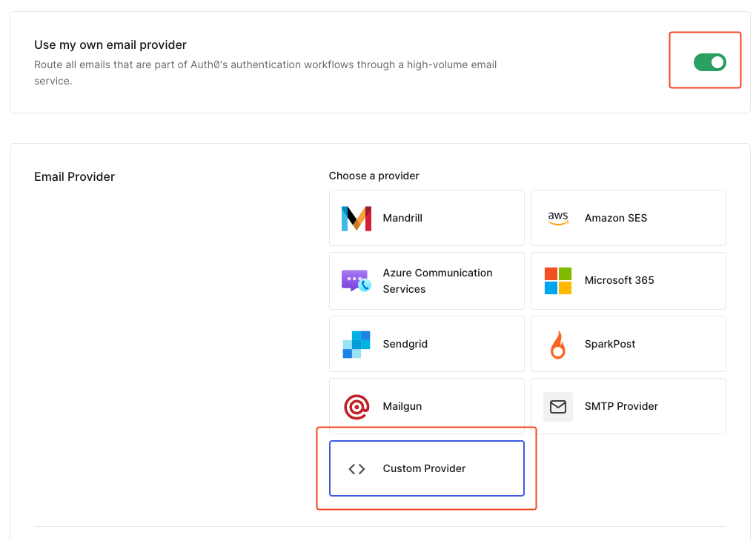Click the Mailgun at-sign icon

(x=357, y=406)
